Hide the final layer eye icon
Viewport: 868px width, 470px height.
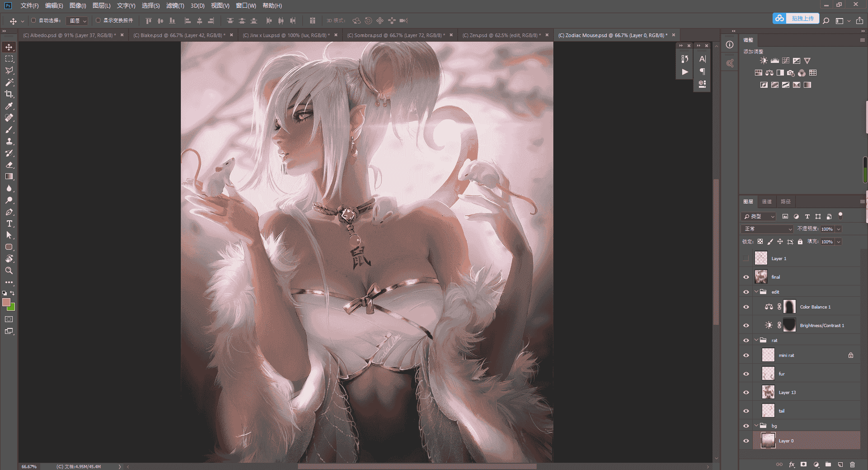pos(746,277)
